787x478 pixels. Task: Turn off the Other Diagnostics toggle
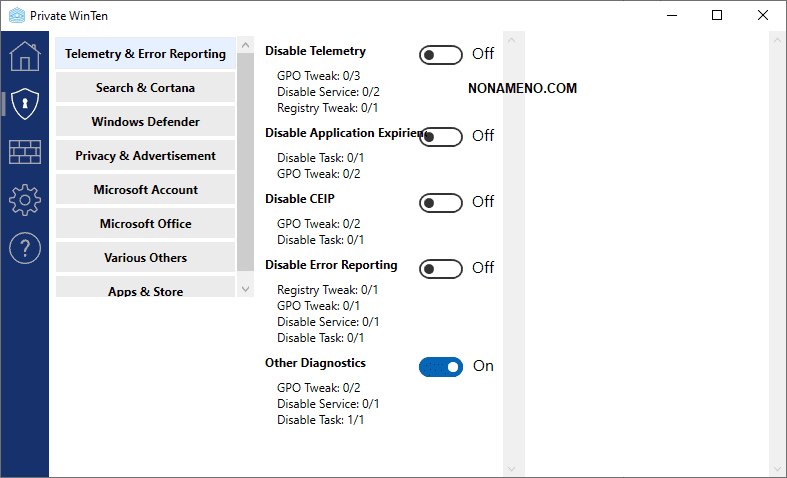click(x=441, y=366)
